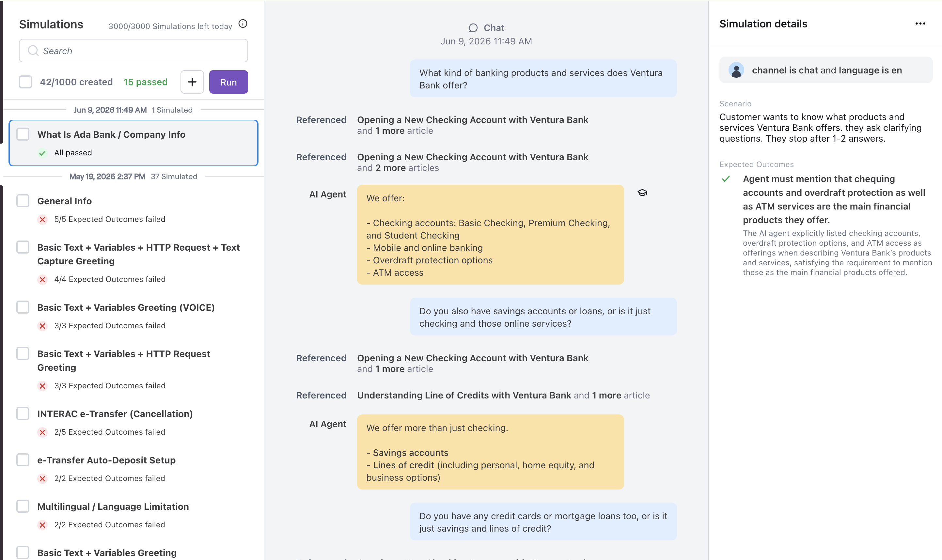Click the green check on expected outcome

(x=726, y=179)
